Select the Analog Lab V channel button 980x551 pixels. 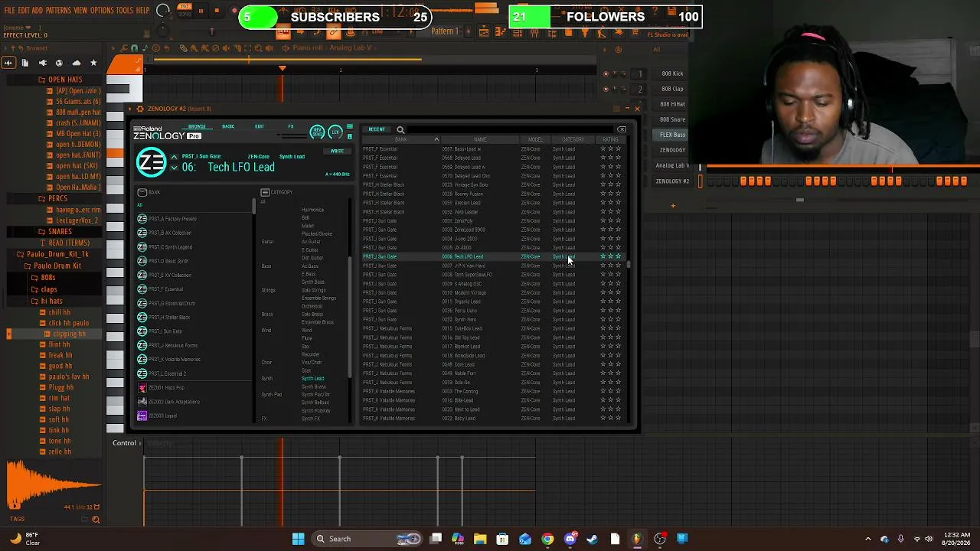click(x=672, y=165)
